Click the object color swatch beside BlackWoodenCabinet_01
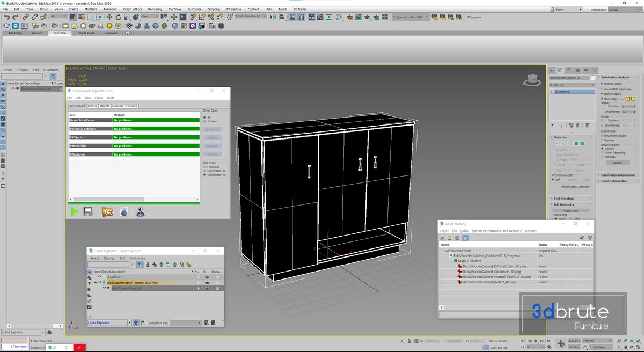 pos(593,78)
